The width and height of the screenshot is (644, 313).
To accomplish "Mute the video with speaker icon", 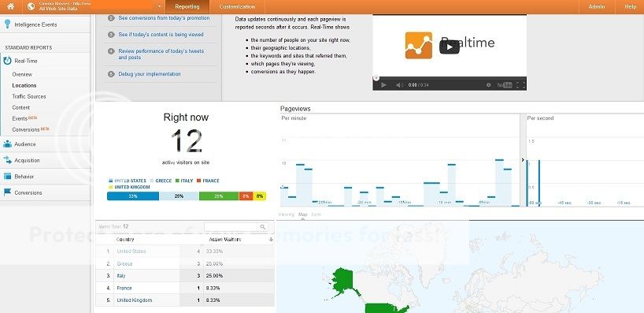I will [399, 85].
